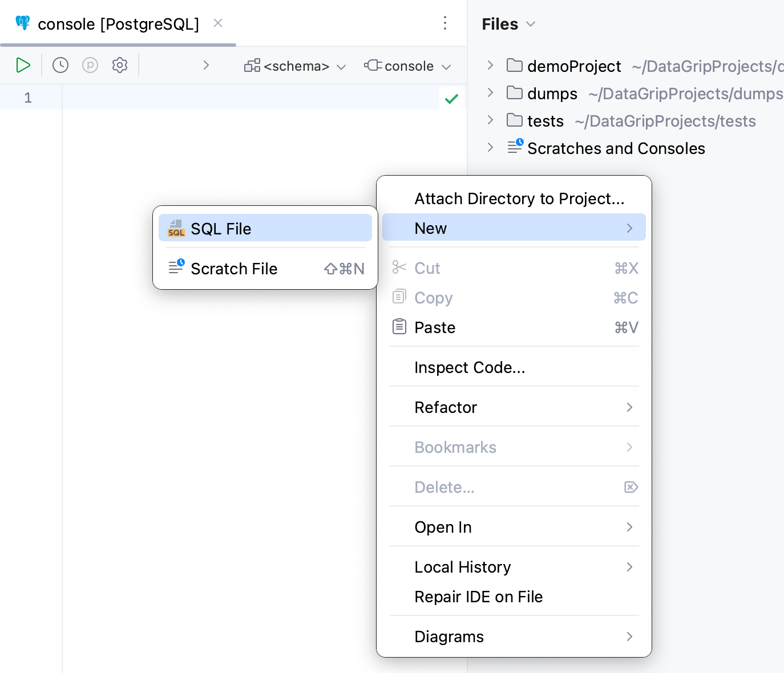
Task: Click the query parameters icon
Action: 90,65
